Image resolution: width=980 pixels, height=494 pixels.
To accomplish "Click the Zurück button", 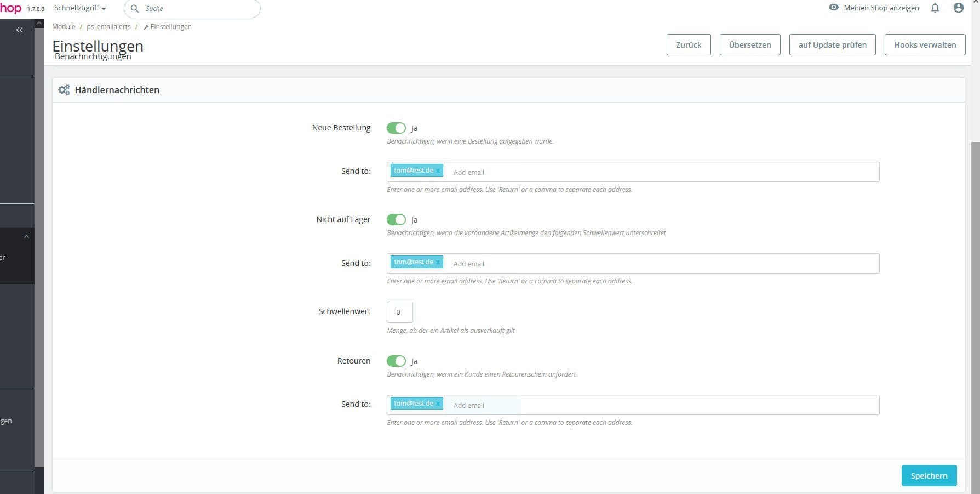I will coord(689,45).
